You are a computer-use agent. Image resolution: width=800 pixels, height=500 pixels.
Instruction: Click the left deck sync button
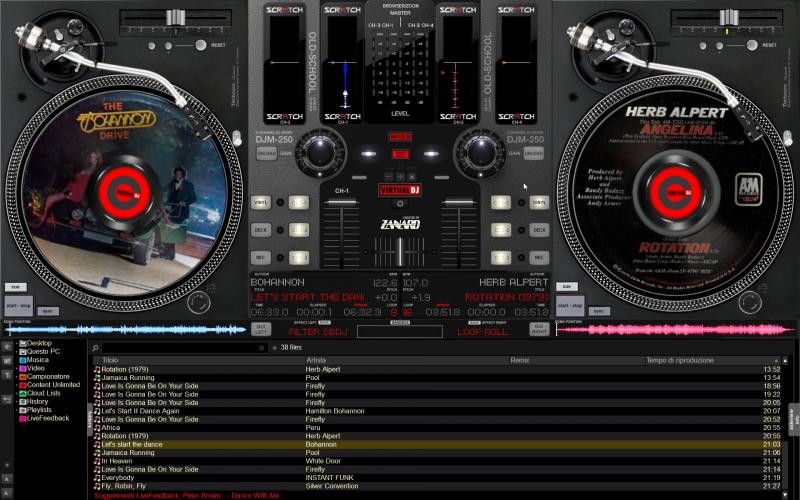(48, 311)
